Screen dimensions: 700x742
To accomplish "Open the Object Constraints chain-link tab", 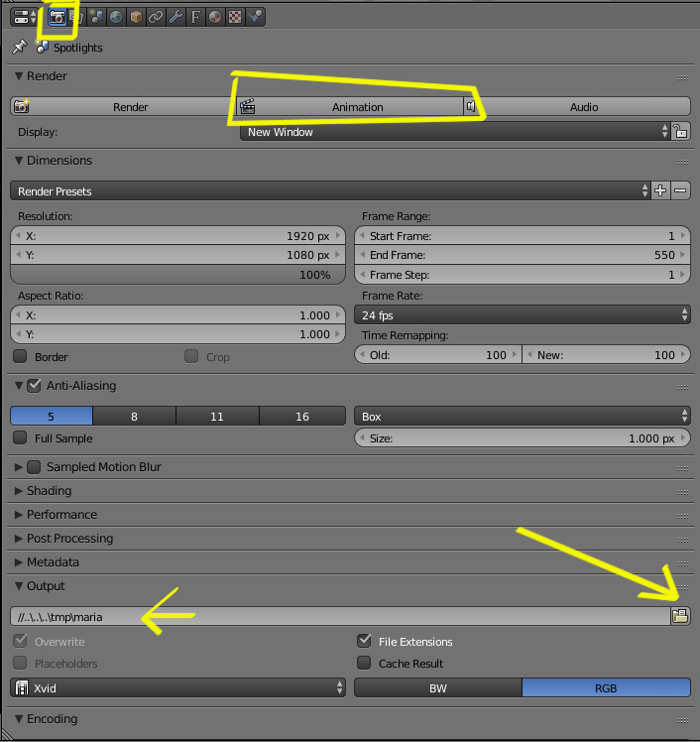I will 156,17.
